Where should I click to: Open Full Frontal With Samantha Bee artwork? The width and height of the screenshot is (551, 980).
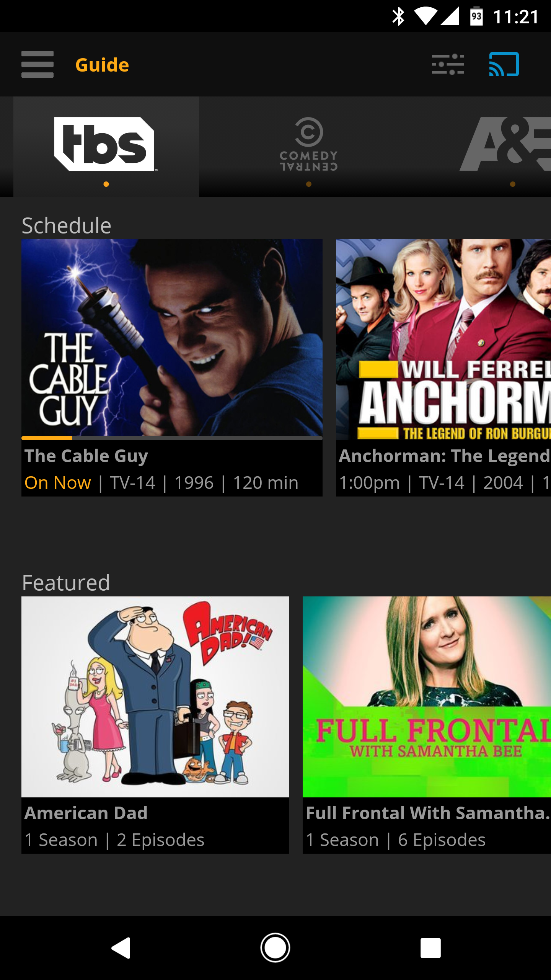pos(427,697)
